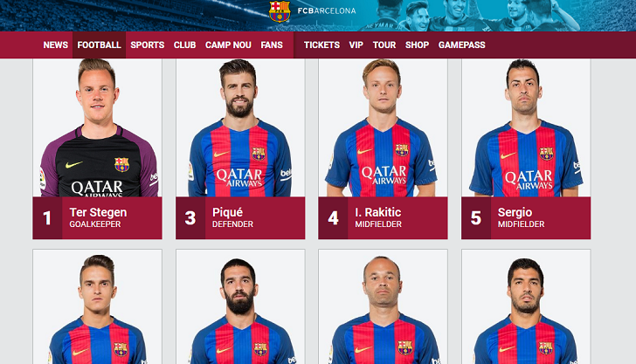Click the number 1 squad badge
Image resolution: width=636 pixels, height=364 pixels.
(47, 218)
